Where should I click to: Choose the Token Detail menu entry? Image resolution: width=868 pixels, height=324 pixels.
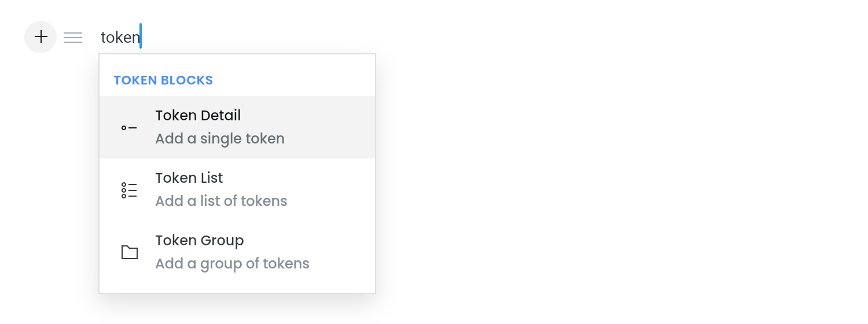coord(237,127)
